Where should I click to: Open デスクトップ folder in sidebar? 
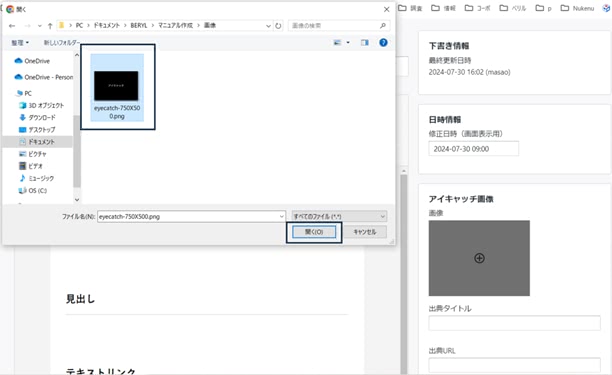tap(37, 130)
